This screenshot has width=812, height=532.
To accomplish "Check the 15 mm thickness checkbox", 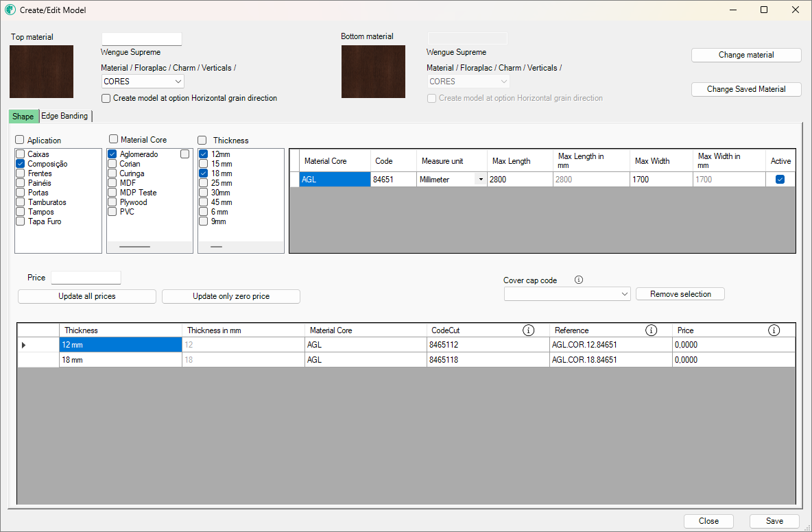I will click(x=204, y=164).
